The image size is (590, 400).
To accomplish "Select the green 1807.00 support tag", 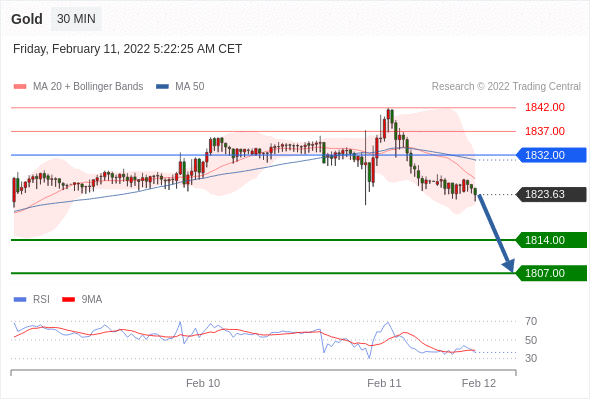I will (x=551, y=273).
